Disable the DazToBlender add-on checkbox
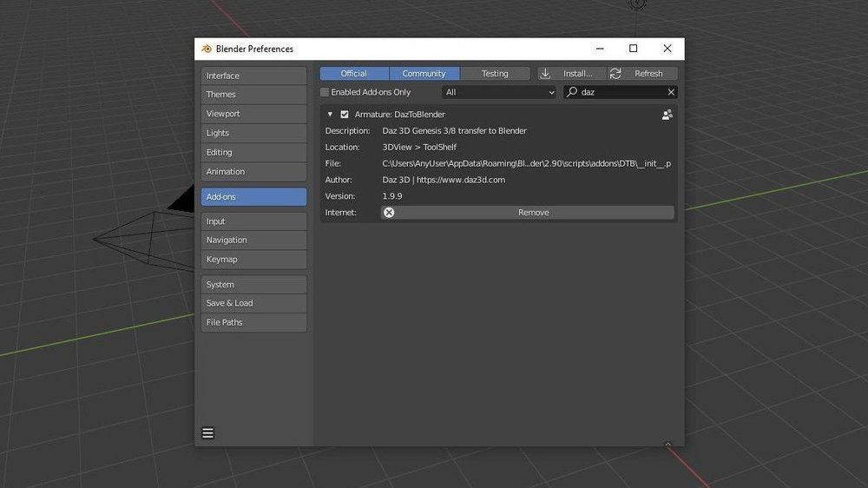 click(345, 115)
